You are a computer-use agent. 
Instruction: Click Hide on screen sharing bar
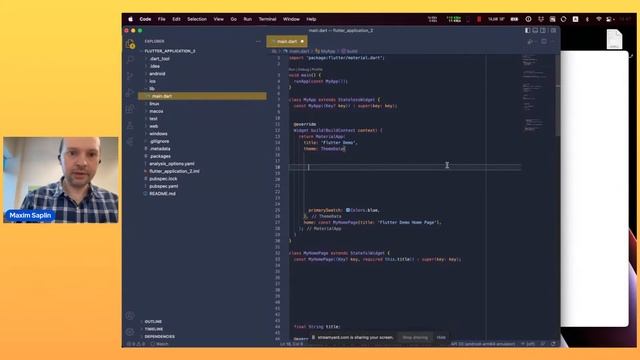tap(441, 338)
